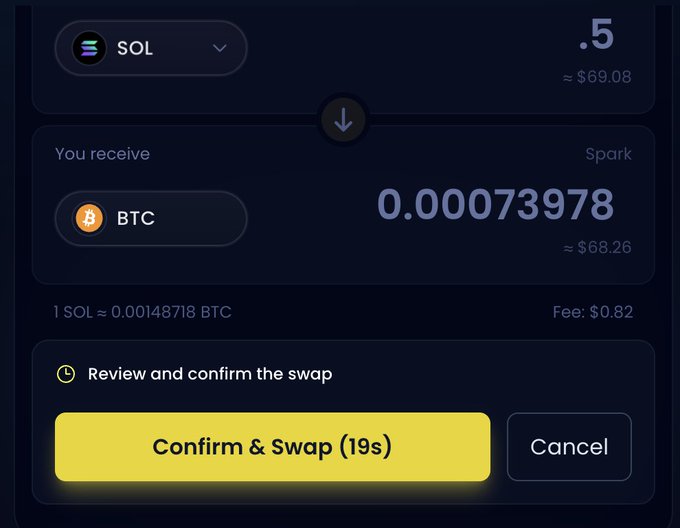Image resolution: width=680 pixels, height=528 pixels.
Task: Click the Spark network label
Action: tap(608, 155)
